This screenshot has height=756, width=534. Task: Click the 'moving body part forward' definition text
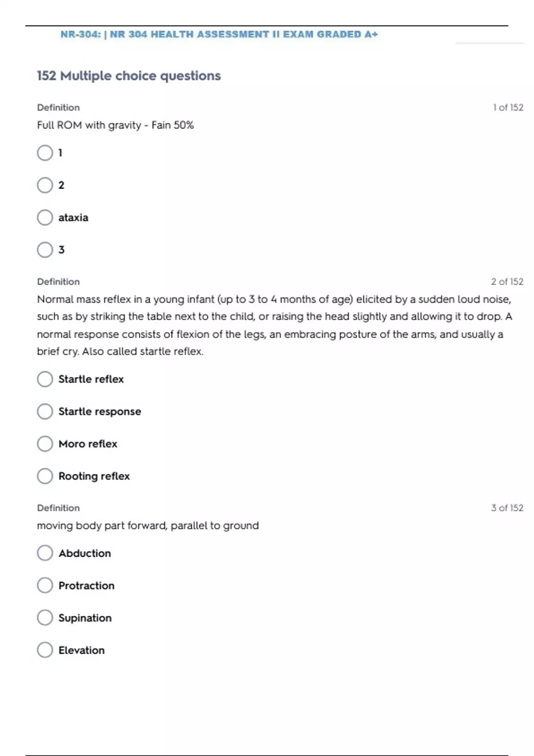click(148, 526)
